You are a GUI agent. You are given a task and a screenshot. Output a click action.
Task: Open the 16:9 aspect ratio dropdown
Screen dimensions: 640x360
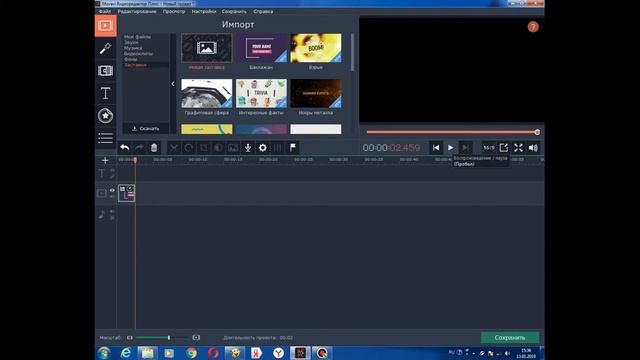[x=489, y=148]
